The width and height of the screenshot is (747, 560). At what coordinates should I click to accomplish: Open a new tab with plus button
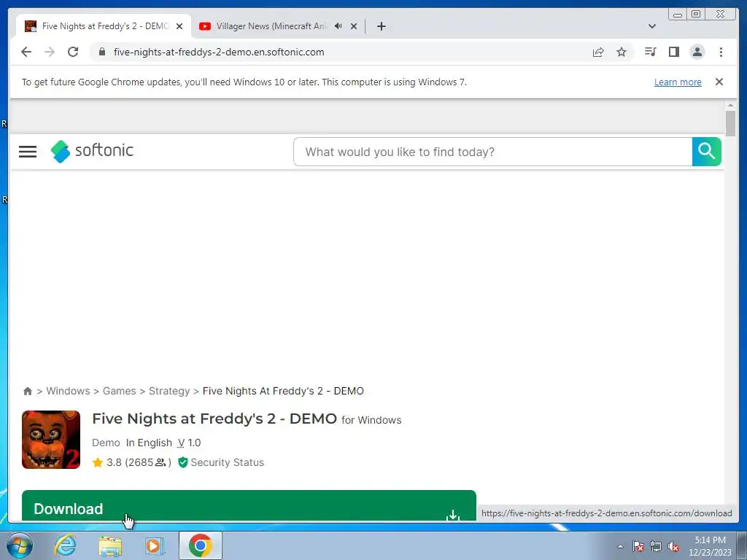click(381, 26)
